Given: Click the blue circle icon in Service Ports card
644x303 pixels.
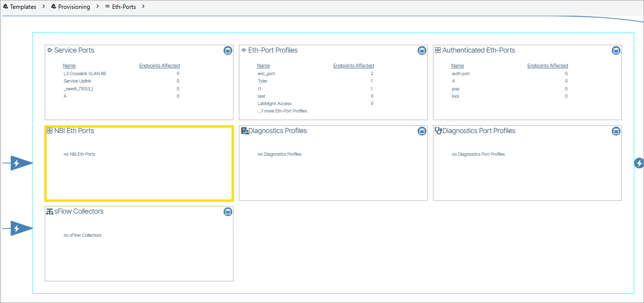Looking at the screenshot, I should click(x=228, y=51).
